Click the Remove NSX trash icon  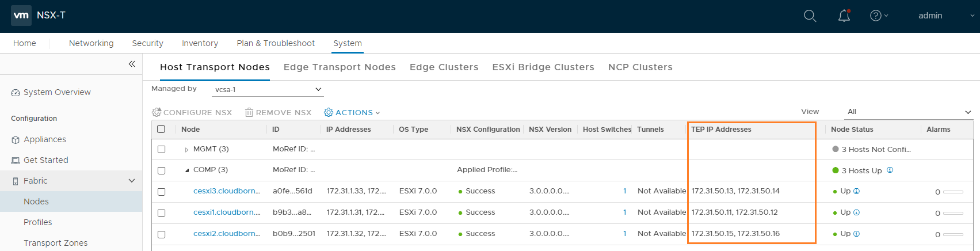click(x=249, y=112)
